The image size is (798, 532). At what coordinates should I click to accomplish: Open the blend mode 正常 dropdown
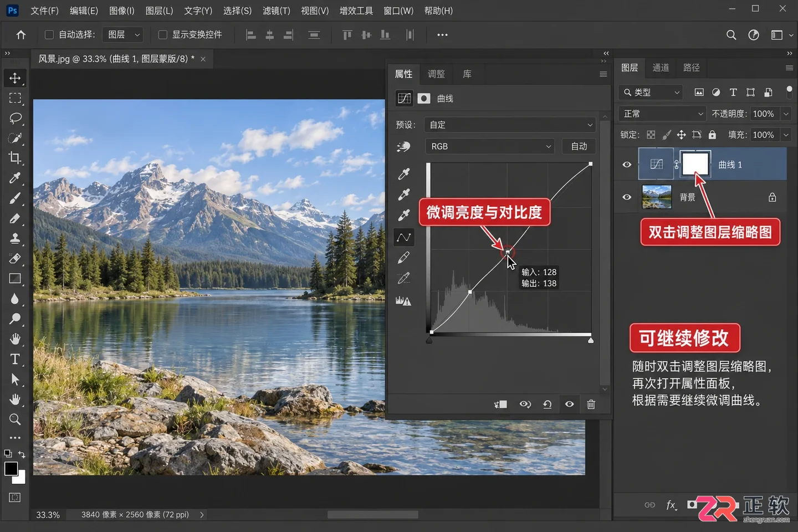pyautogui.click(x=662, y=114)
